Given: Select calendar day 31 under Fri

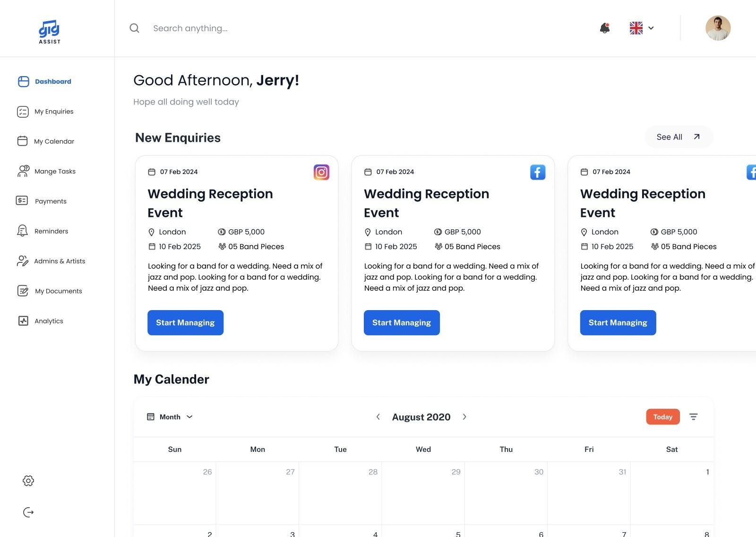Looking at the screenshot, I should [x=589, y=493].
